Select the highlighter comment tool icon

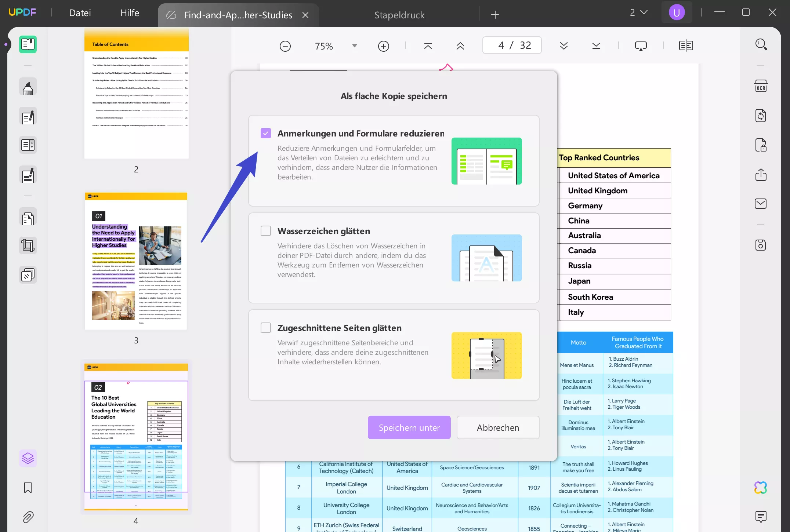28,87
